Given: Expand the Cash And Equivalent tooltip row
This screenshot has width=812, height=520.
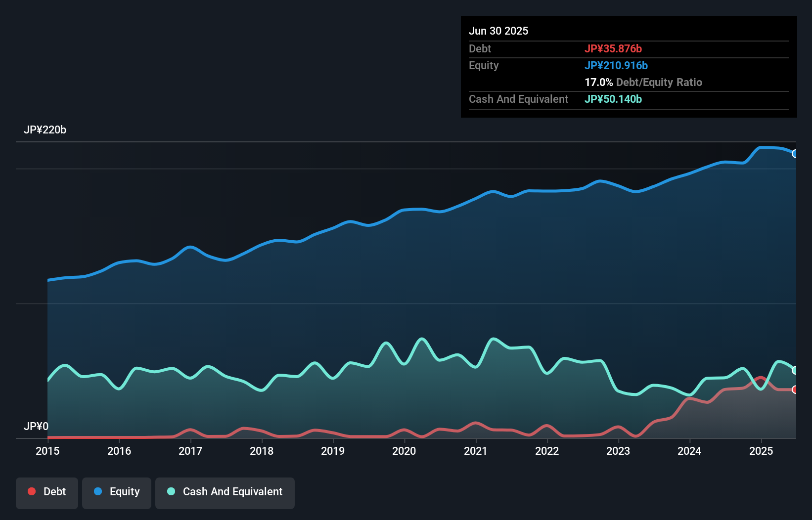Looking at the screenshot, I should click(518, 99).
